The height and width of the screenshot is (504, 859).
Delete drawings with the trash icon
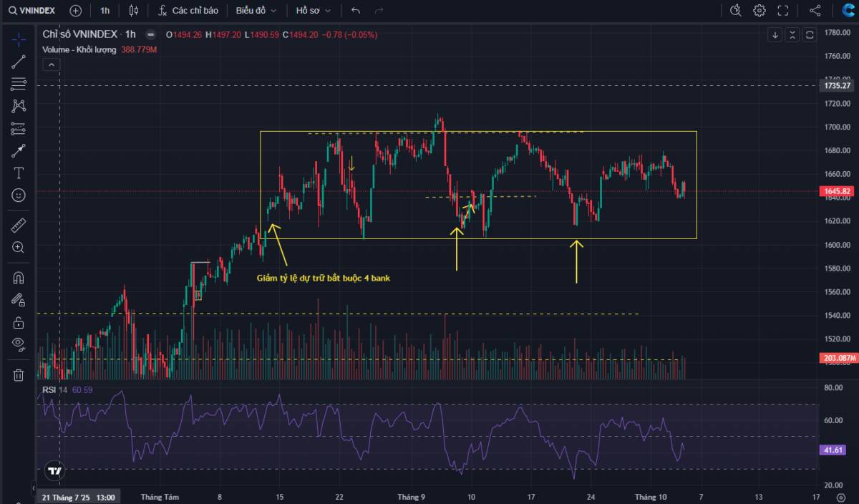(19, 374)
